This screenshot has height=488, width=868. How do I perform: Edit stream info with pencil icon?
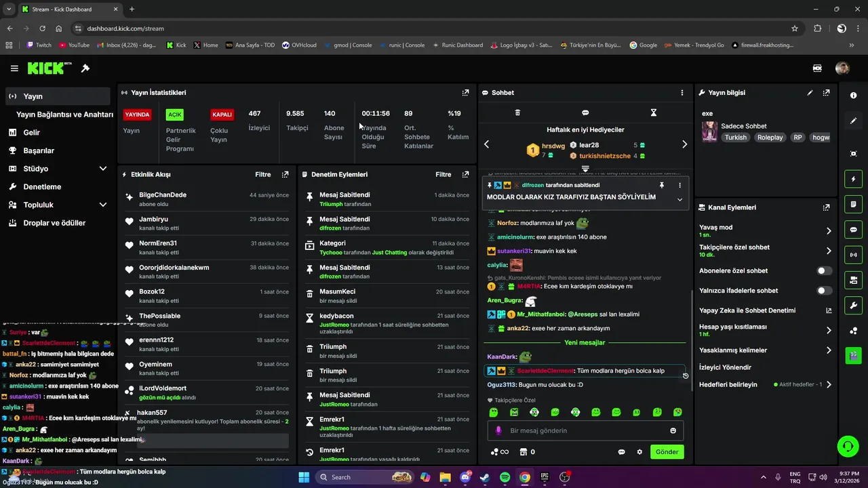click(x=810, y=93)
